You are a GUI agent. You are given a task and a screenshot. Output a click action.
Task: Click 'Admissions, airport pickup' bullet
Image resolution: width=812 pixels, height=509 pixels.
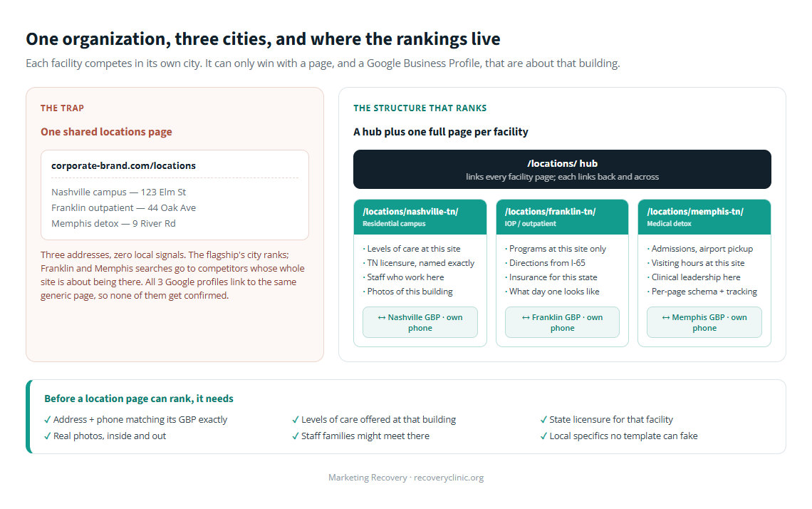click(x=700, y=249)
